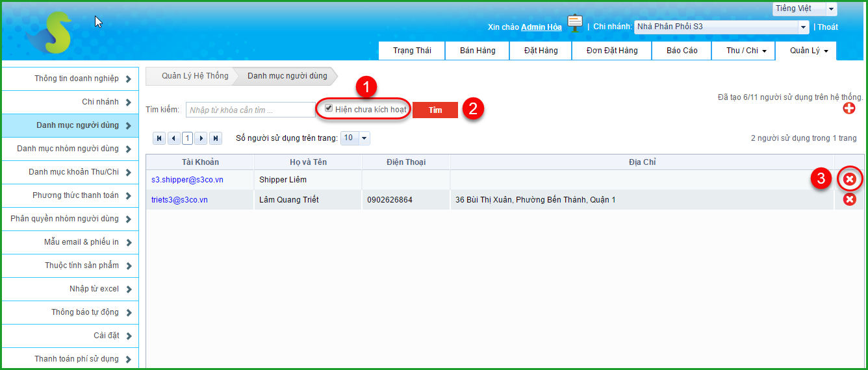
Task: Go to previous page of user list
Action: 173,138
